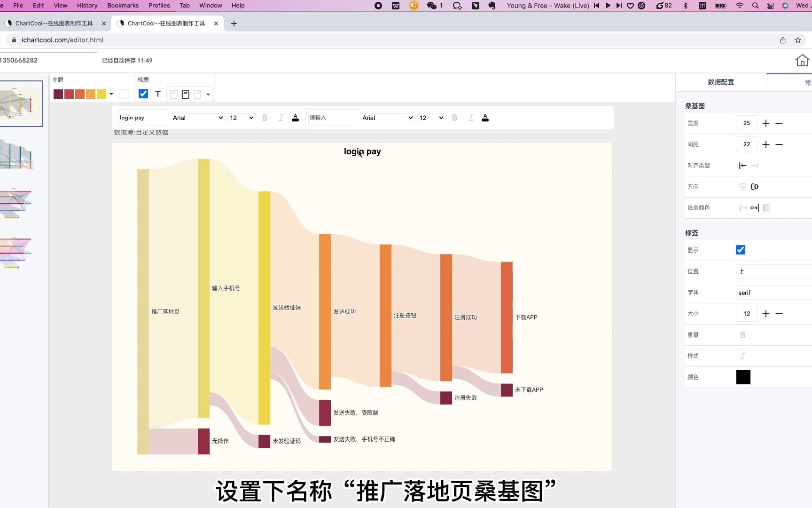The width and height of the screenshot is (812, 508).
Task: Decrease Sankey node width (宽度) with minus
Action: tap(779, 123)
